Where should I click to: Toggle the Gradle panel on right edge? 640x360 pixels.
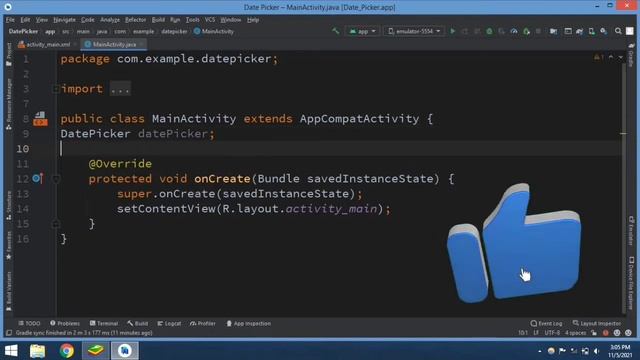(x=631, y=55)
